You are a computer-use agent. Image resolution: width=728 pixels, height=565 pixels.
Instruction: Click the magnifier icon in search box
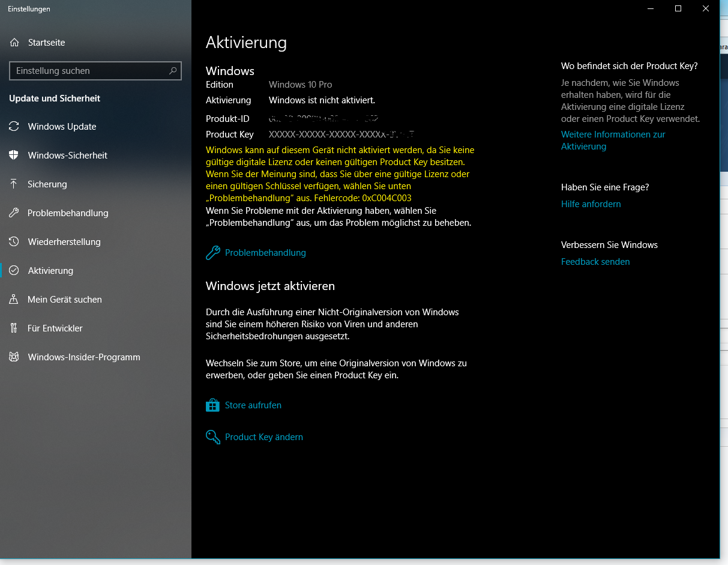tap(173, 71)
